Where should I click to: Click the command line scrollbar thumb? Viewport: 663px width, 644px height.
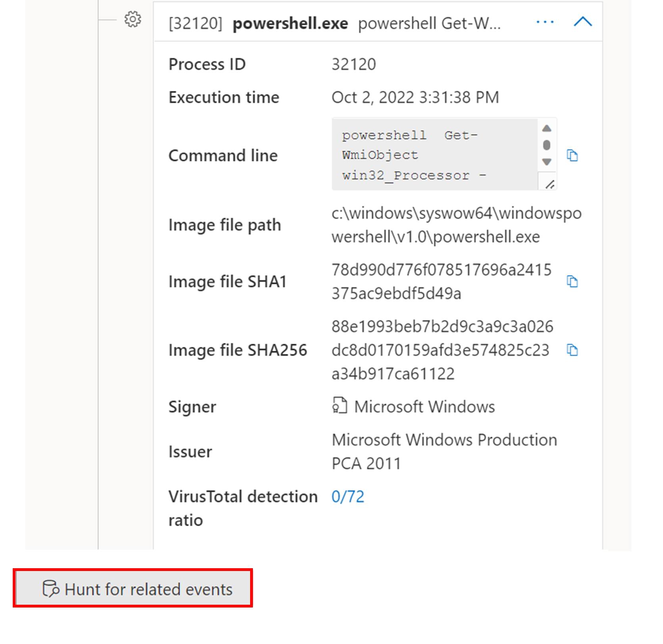[547, 145]
